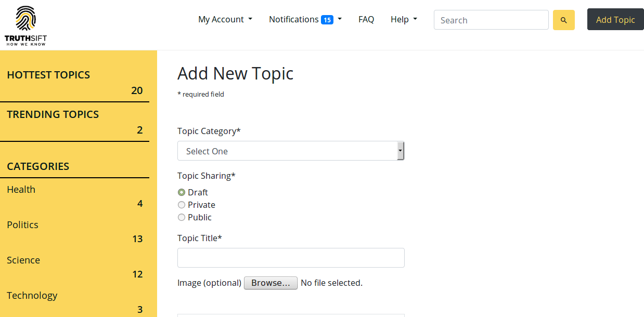Expand the Help dropdown menu
Screen dimensions: 644x317
[404, 20]
